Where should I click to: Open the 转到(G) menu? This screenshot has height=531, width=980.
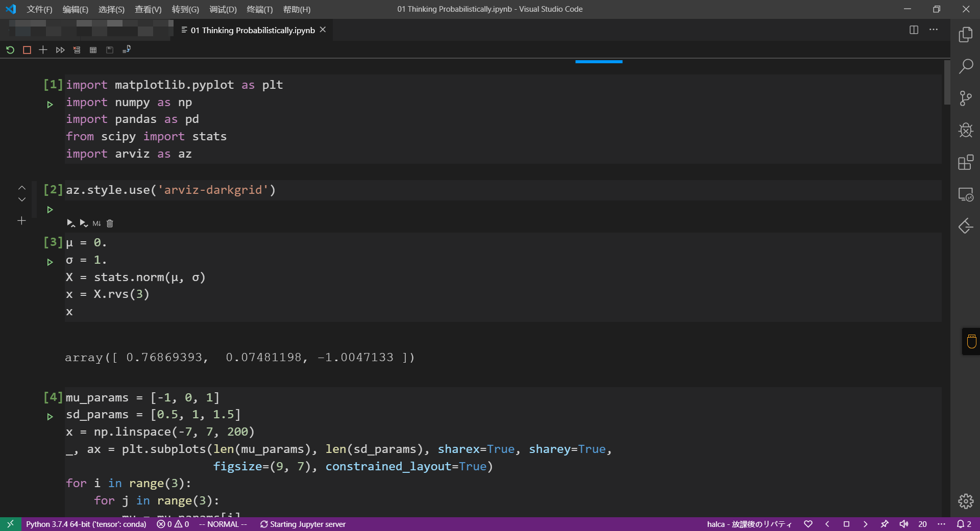tap(185, 9)
